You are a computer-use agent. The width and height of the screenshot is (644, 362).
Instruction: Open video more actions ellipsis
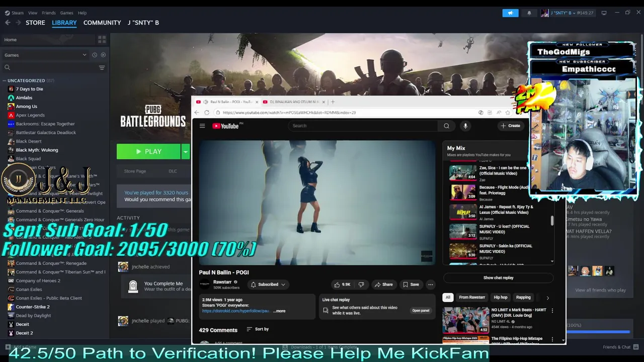click(430, 285)
